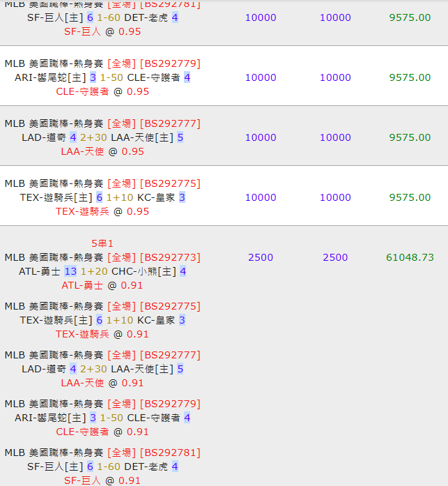Click 9575.00 in the TEX-遊騎兵 @ 0.95 row
This screenshot has width=448, height=486.
tap(410, 197)
